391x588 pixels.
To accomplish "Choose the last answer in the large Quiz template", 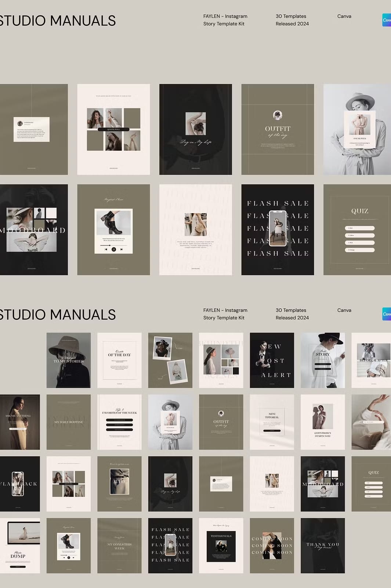I will [x=359, y=250].
